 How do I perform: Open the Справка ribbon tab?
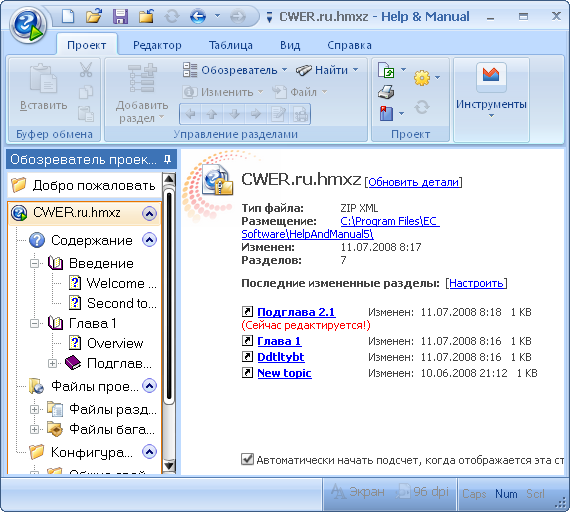click(349, 45)
